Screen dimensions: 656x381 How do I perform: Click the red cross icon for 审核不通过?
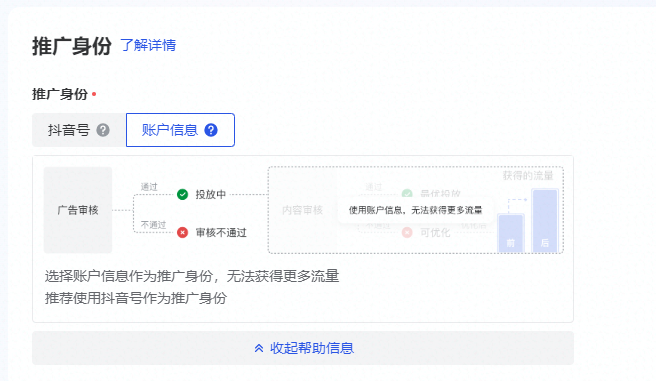coord(182,233)
